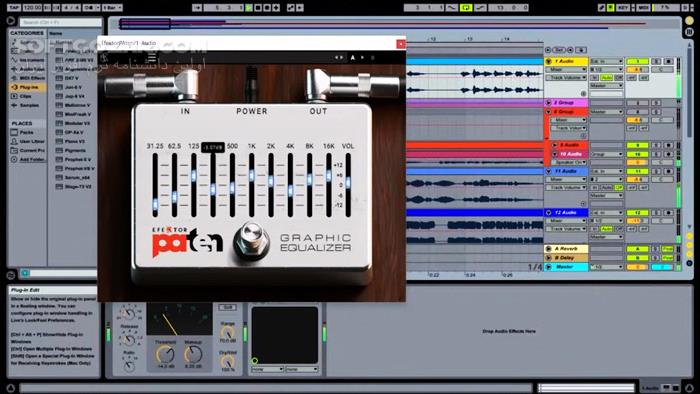This screenshot has height=394, width=700.
Task: Arm the 1 Audio track for recording
Action: [x=668, y=61]
